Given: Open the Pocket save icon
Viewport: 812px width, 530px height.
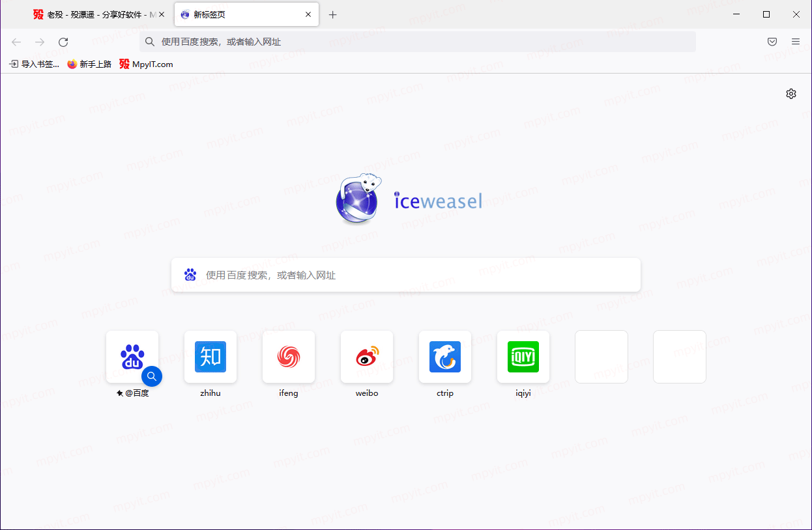Looking at the screenshot, I should click(x=772, y=42).
